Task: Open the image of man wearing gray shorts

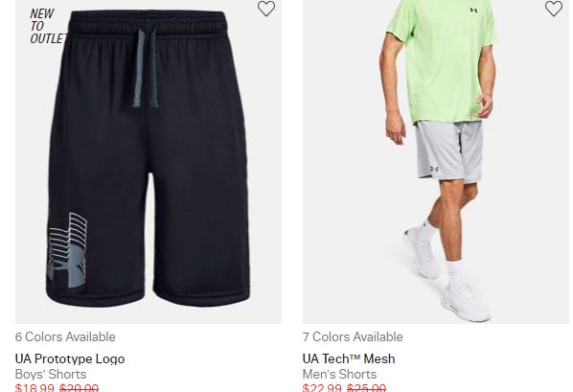Action: 436,162
